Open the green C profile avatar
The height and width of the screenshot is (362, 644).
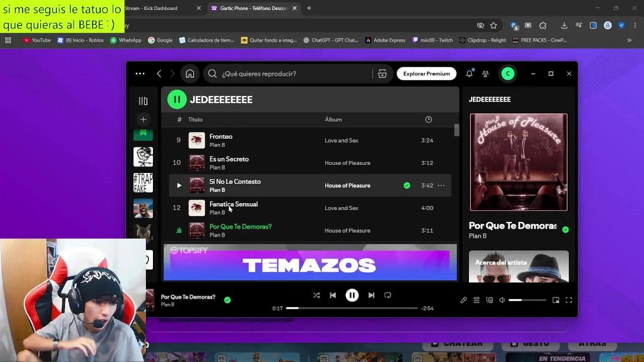(x=508, y=74)
